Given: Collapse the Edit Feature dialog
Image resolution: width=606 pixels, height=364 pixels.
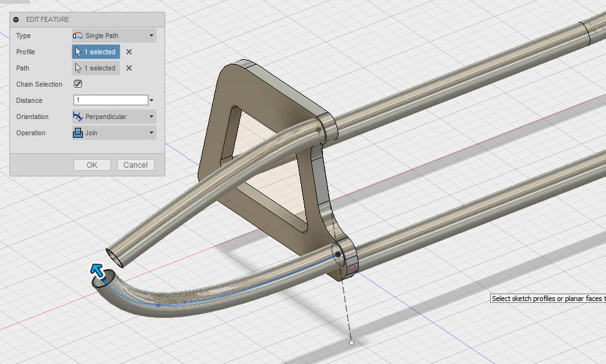Looking at the screenshot, I should pyautogui.click(x=16, y=19).
